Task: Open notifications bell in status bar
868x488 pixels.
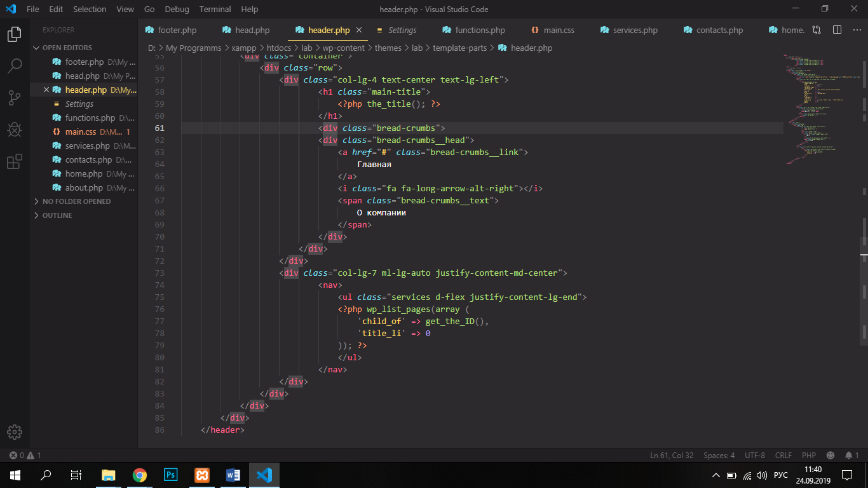Action: point(852,455)
